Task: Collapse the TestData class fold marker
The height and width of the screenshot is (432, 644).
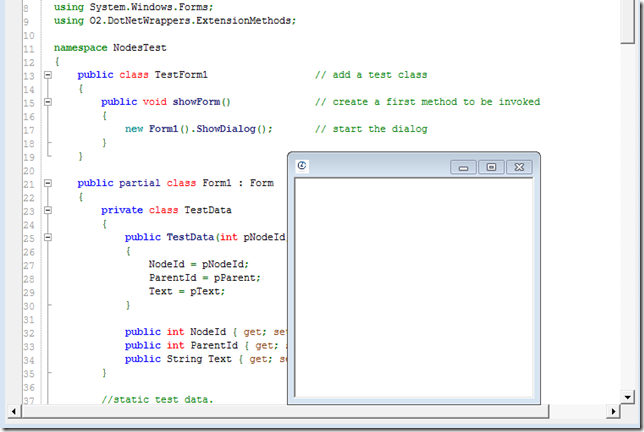Action: click(48, 210)
